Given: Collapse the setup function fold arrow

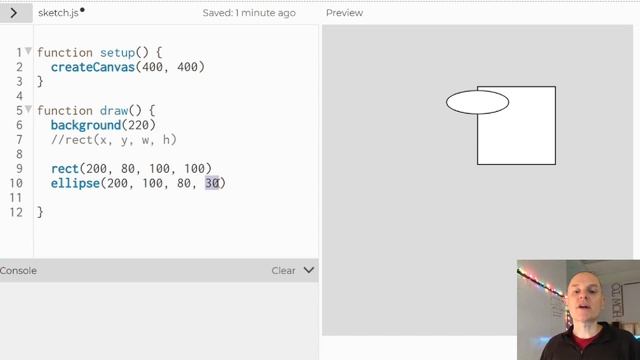Looking at the screenshot, I should [x=28, y=51].
